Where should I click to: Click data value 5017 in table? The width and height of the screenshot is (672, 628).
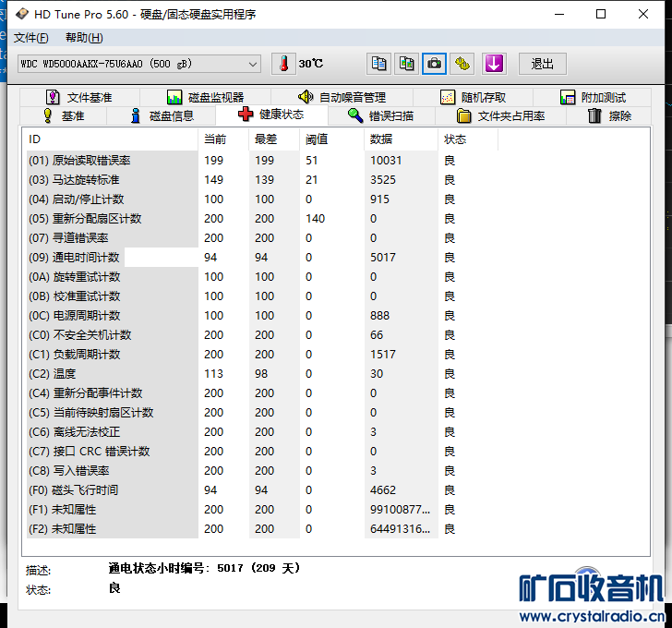[x=383, y=257]
